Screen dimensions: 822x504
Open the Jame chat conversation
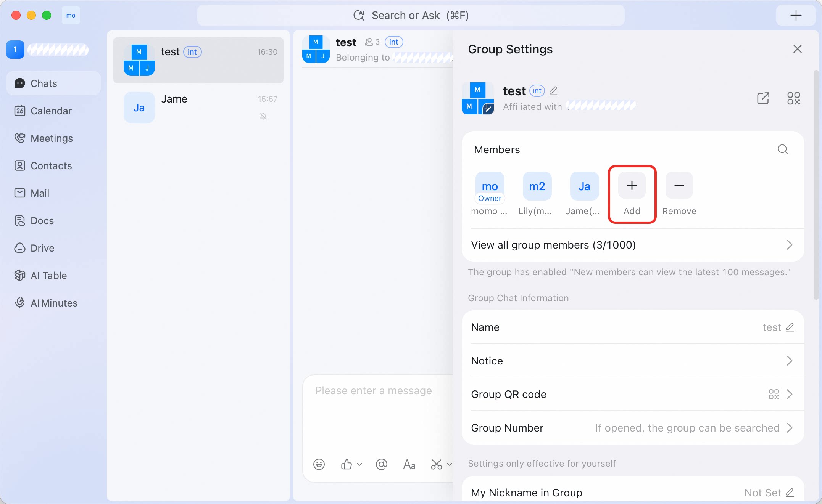pyautogui.click(x=198, y=108)
